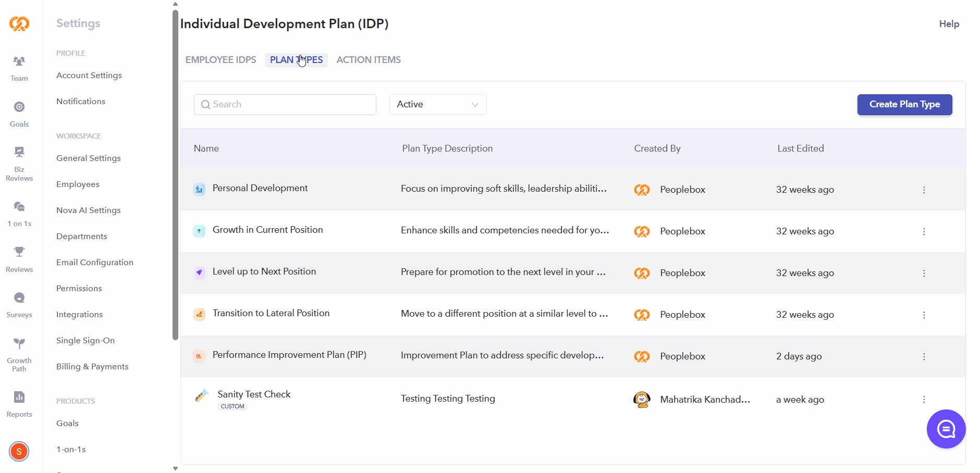Image resolution: width=980 pixels, height=473 pixels.
Task: Open options menu for Performance Improvement Plan row
Action: click(x=924, y=357)
